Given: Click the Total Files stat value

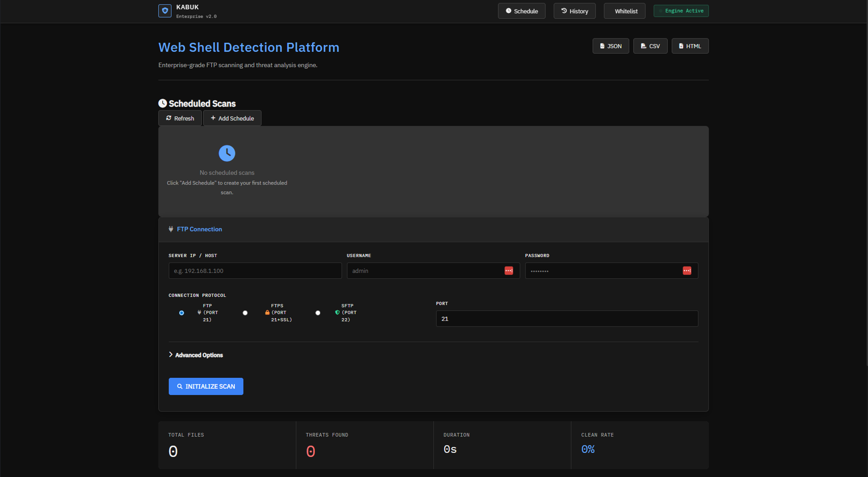Looking at the screenshot, I should pyautogui.click(x=173, y=451).
